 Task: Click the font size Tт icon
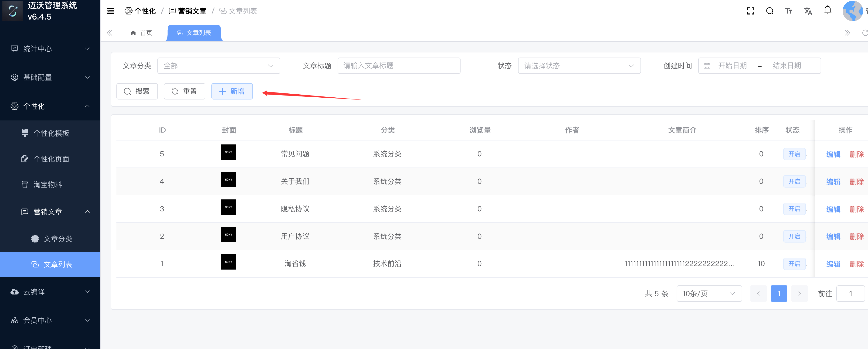788,11
